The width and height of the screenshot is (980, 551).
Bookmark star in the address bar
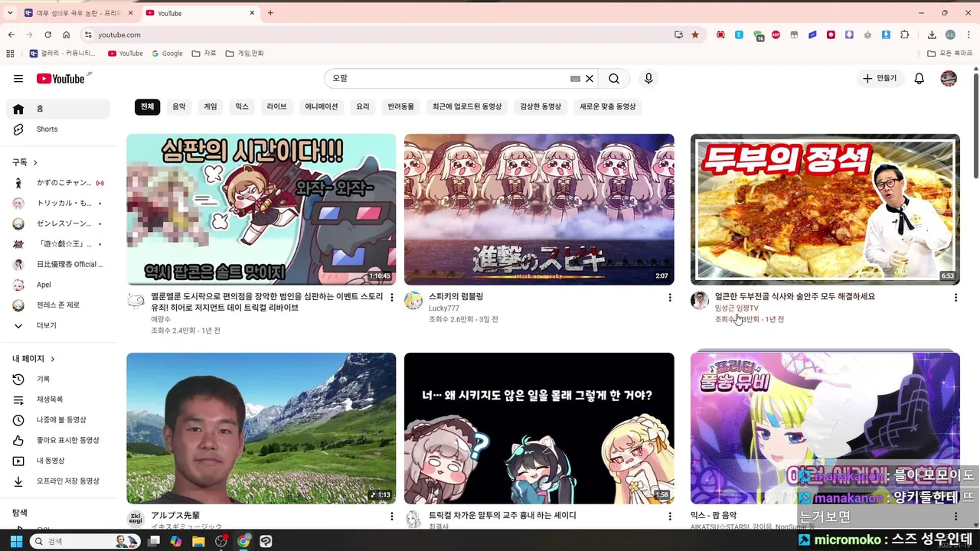[695, 34]
